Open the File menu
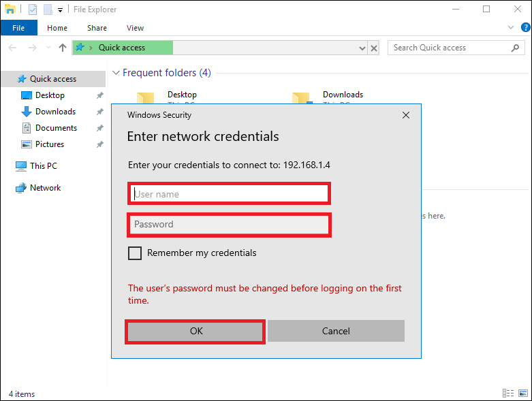 click(18, 28)
